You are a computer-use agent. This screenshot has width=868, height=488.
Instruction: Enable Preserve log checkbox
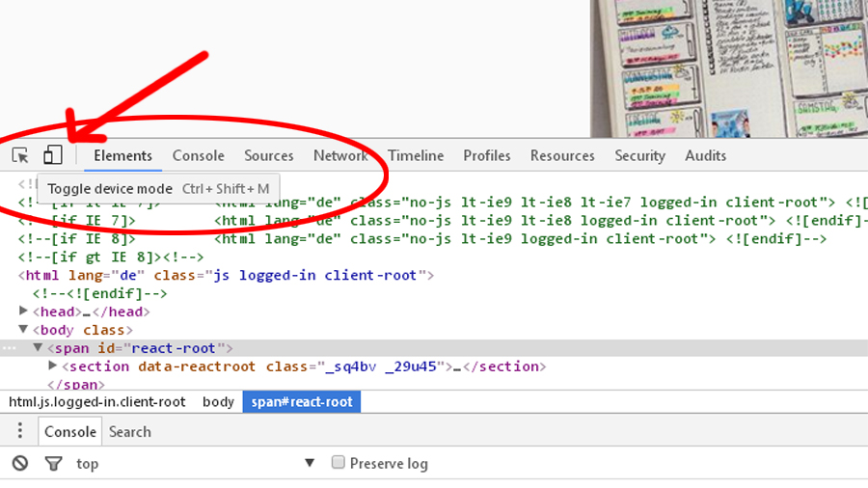point(338,462)
